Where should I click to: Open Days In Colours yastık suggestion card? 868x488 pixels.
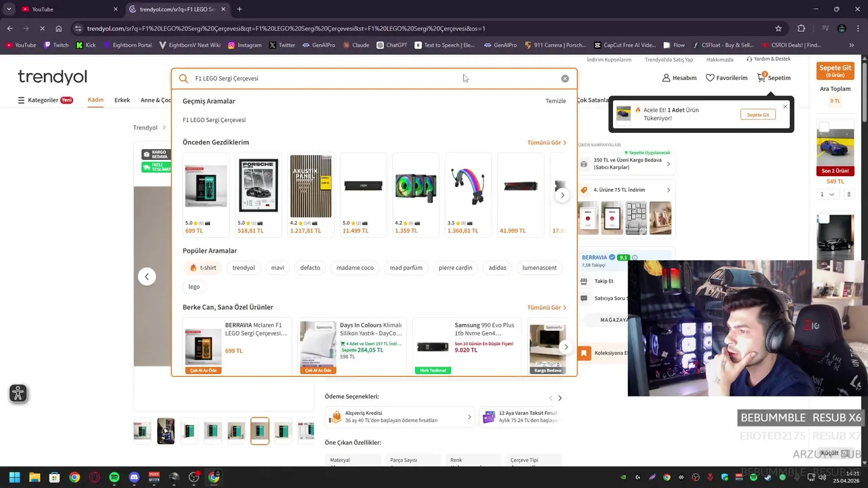point(351,346)
